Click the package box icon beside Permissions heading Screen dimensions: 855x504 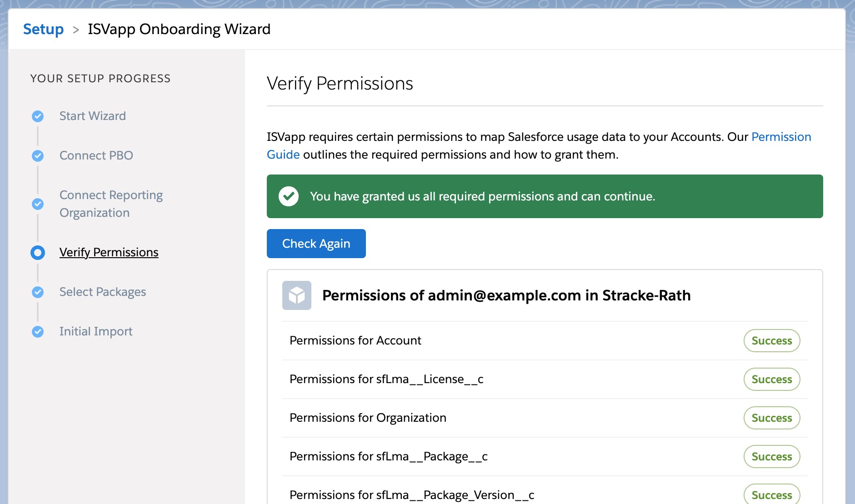point(297,295)
